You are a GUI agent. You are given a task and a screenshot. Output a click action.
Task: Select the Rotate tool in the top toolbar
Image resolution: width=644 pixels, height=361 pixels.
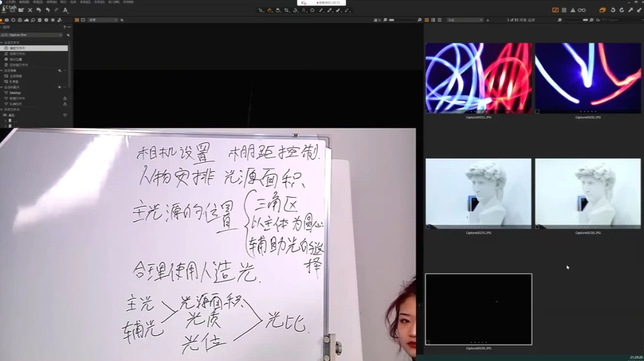coord(296,10)
